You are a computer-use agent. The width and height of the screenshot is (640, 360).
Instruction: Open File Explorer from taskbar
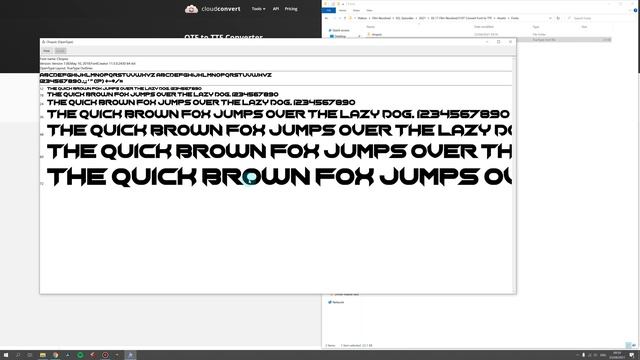tap(42, 355)
